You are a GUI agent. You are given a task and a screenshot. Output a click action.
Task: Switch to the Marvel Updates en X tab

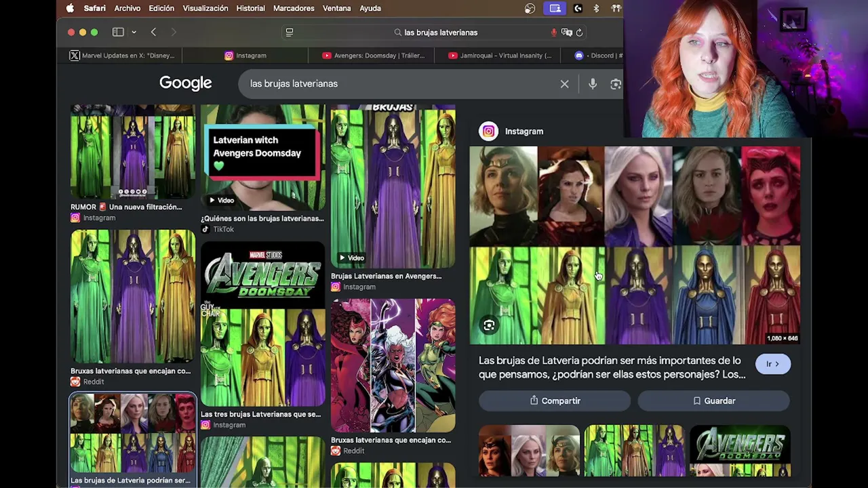click(x=122, y=56)
